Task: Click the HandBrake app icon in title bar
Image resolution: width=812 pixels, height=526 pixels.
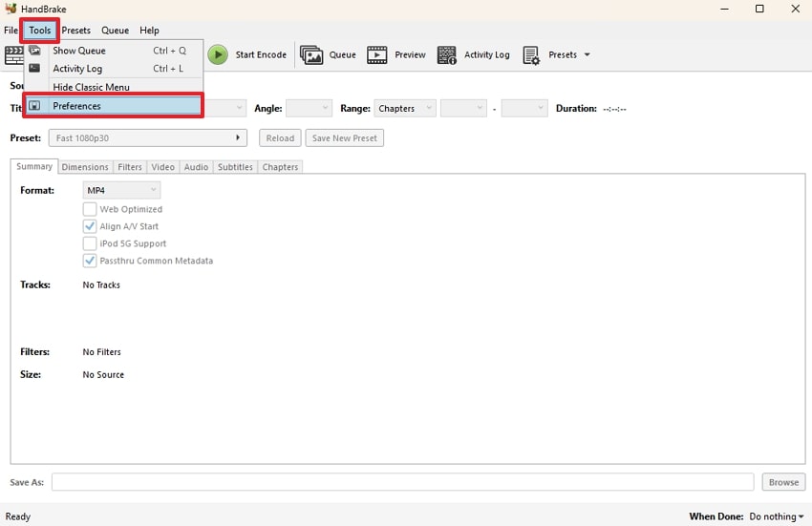Action: (11, 9)
